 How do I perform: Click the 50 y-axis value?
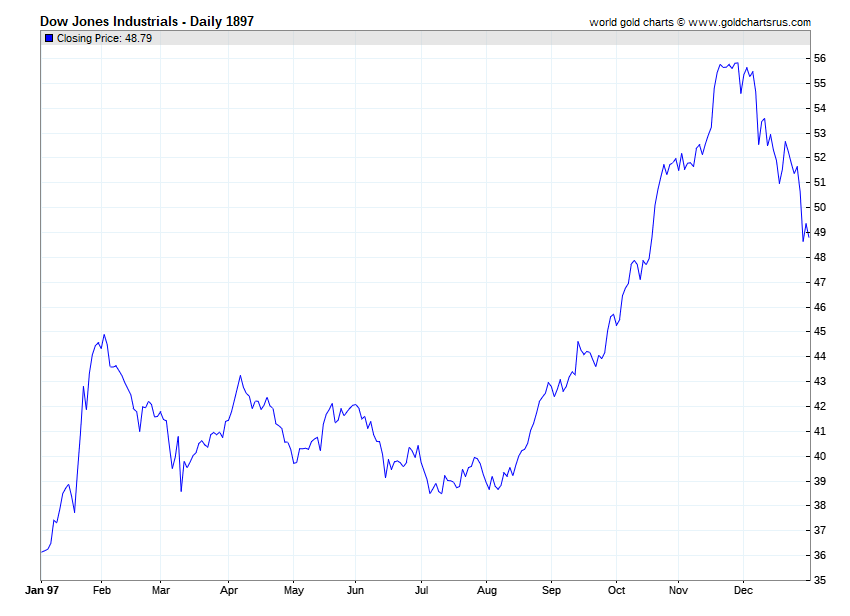tap(820, 207)
